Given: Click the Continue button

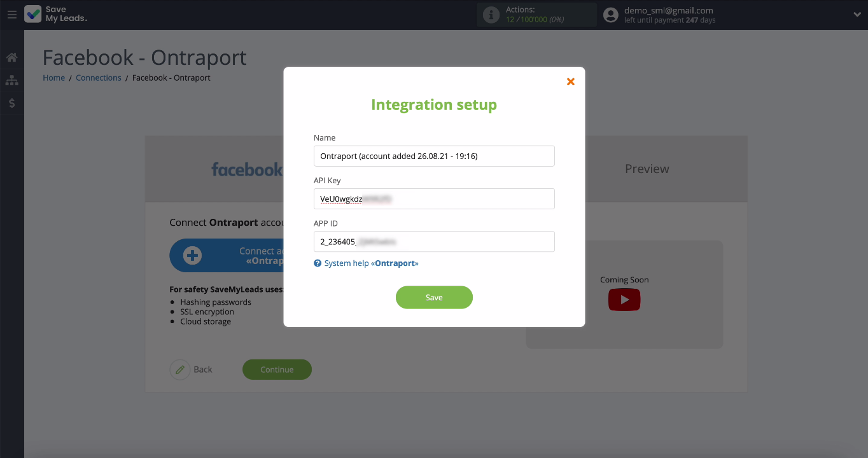Looking at the screenshot, I should [277, 370].
